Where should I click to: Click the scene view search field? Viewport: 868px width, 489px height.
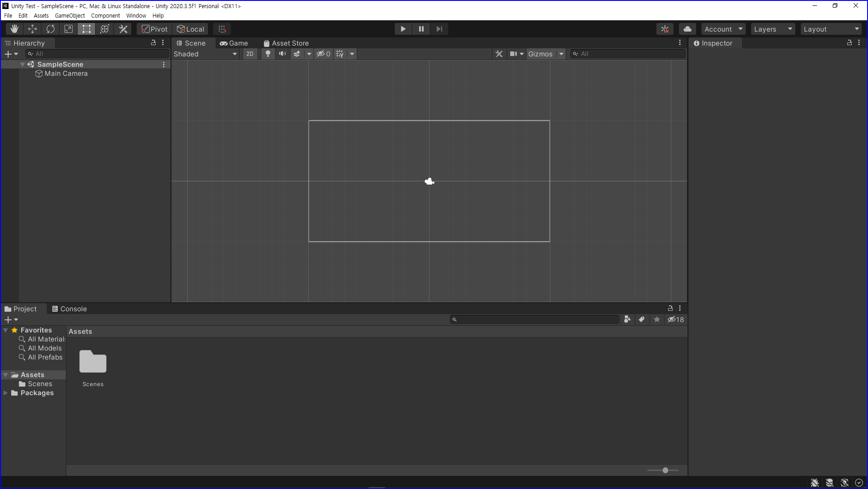point(628,54)
